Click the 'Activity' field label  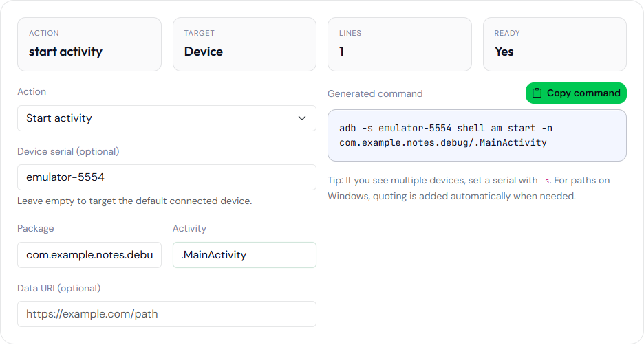189,228
